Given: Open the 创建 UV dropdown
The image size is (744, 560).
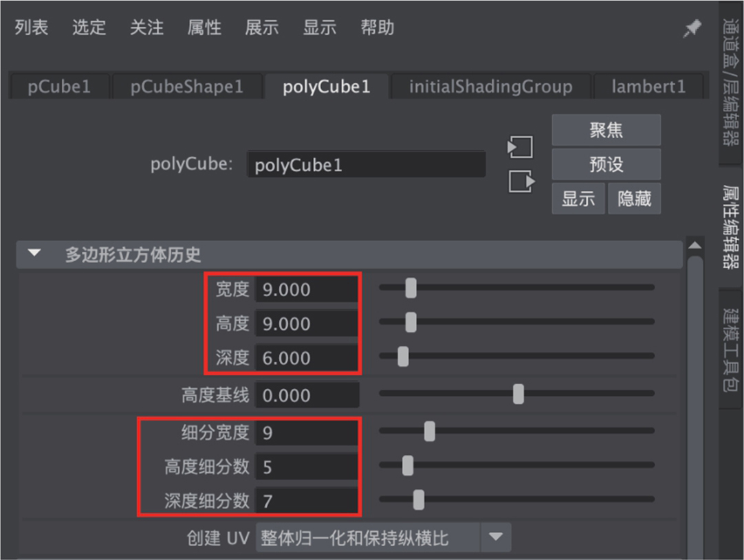Looking at the screenshot, I should (x=384, y=537).
